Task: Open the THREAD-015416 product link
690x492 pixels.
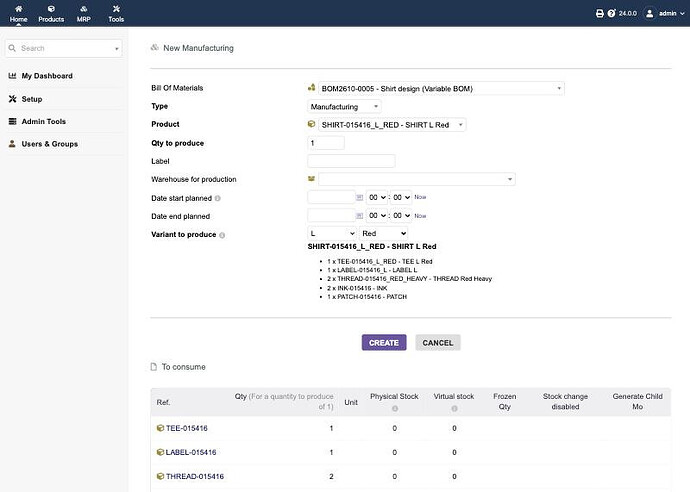Action: [195, 477]
